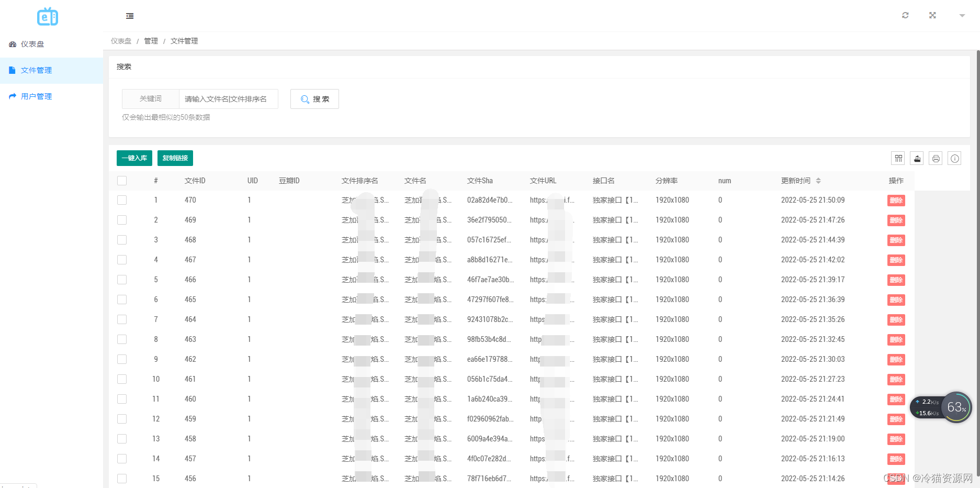Delete the row with file ID 459
Screen dimensions: 980x488
tap(896, 419)
